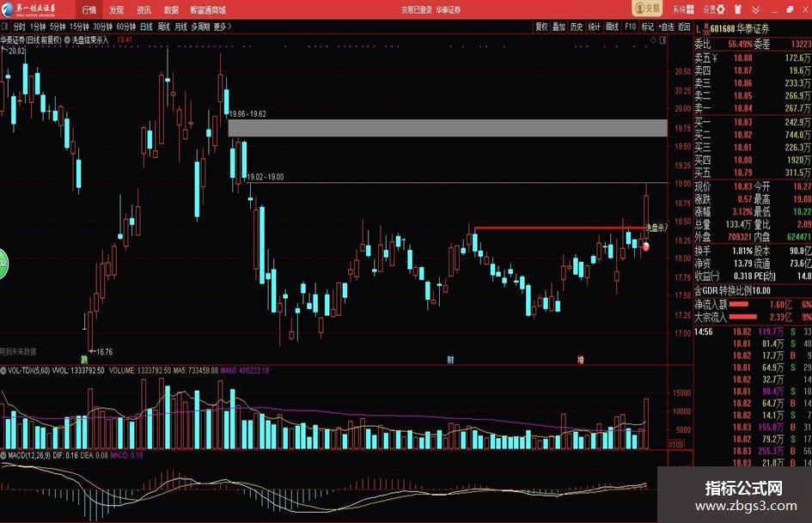Viewport: 812px width, 523px height.
Task: Open the 智富通商城 tab
Action: 208,9
